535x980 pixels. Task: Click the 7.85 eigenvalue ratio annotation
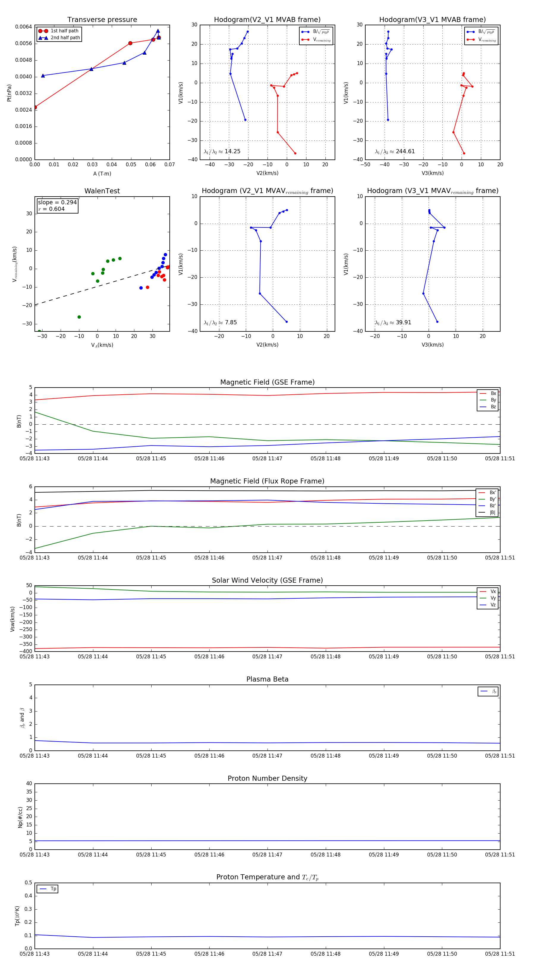[220, 323]
